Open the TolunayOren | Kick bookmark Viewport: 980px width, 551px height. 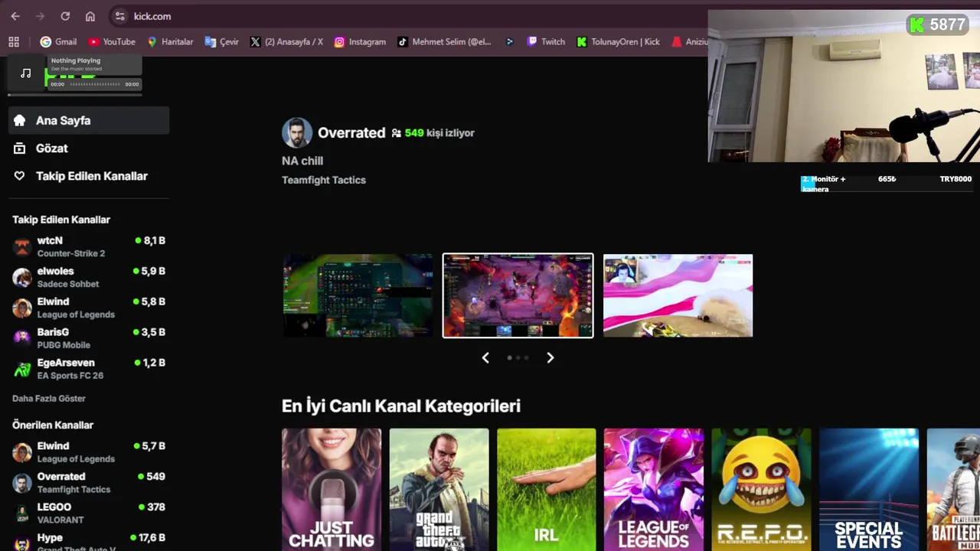click(x=618, y=42)
